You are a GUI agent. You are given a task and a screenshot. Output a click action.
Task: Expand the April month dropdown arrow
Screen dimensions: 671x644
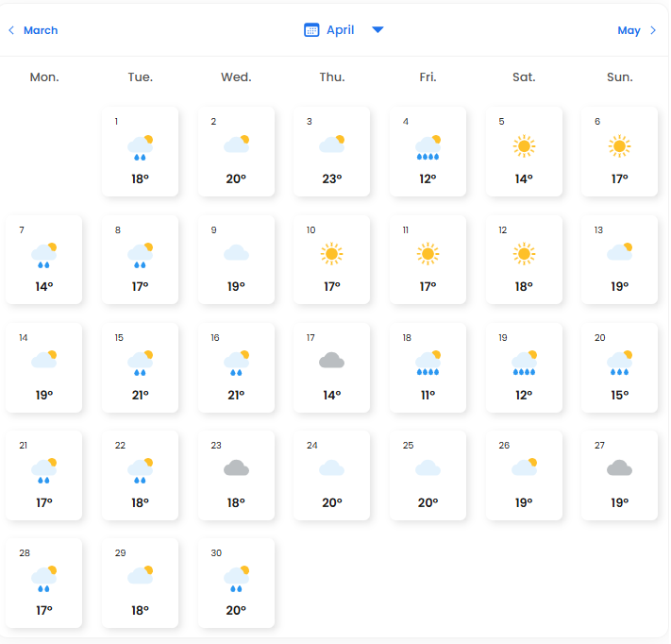click(x=377, y=30)
